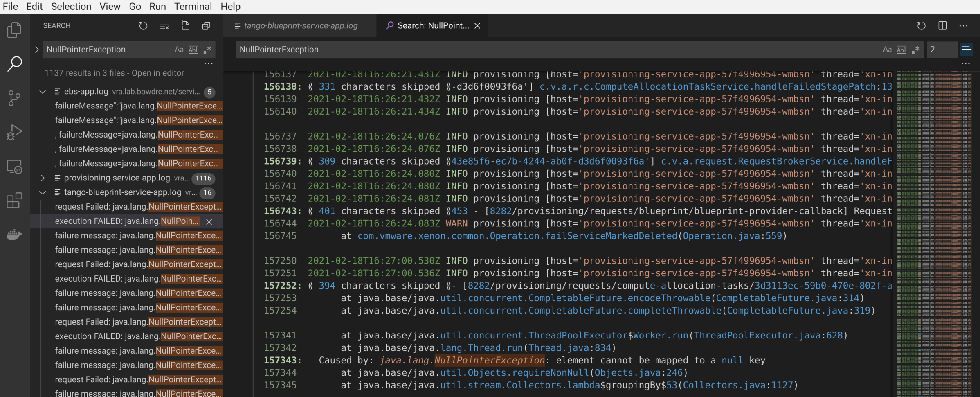Open the Source Control view
Viewport: 980px width, 397px height.
[x=15, y=98]
